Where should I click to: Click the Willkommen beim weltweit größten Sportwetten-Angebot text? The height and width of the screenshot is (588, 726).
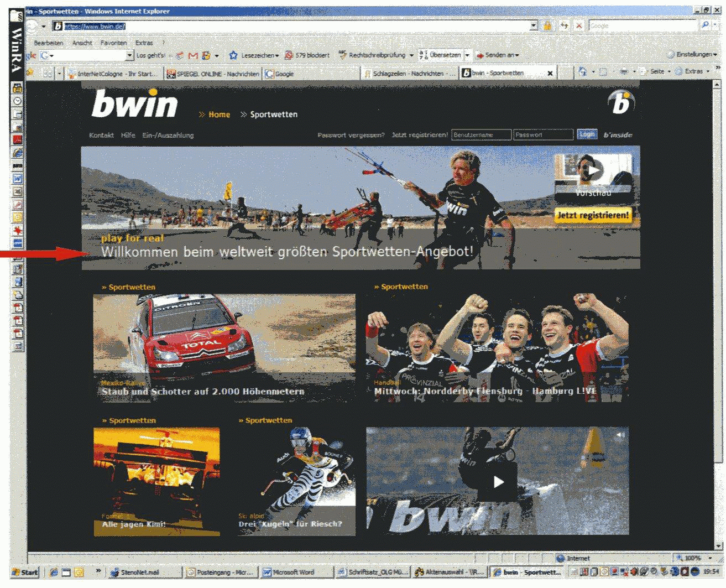pyautogui.click(x=287, y=252)
